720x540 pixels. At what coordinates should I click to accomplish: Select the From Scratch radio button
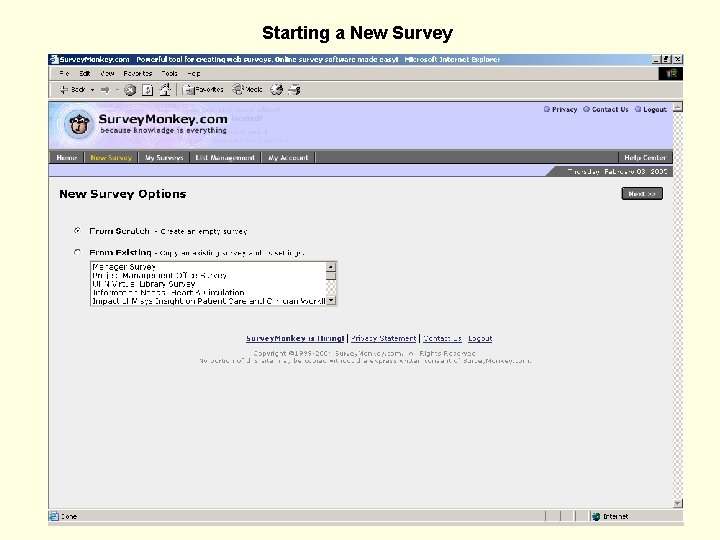tap(77, 231)
